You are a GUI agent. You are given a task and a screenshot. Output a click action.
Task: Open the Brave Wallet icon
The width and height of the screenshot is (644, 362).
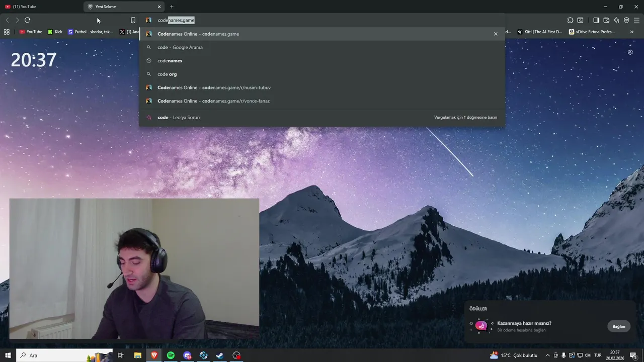[606, 20]
